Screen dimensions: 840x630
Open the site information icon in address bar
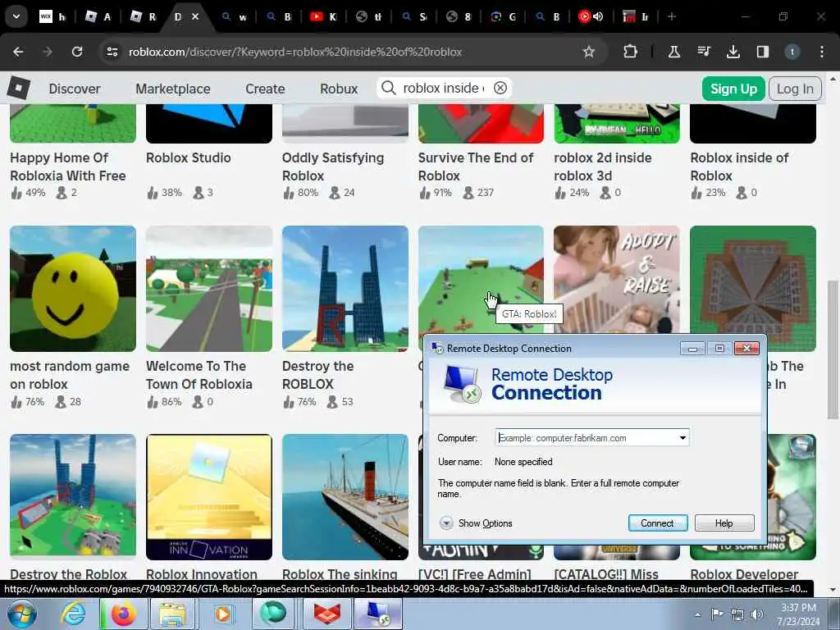click(x=112, y=52)
